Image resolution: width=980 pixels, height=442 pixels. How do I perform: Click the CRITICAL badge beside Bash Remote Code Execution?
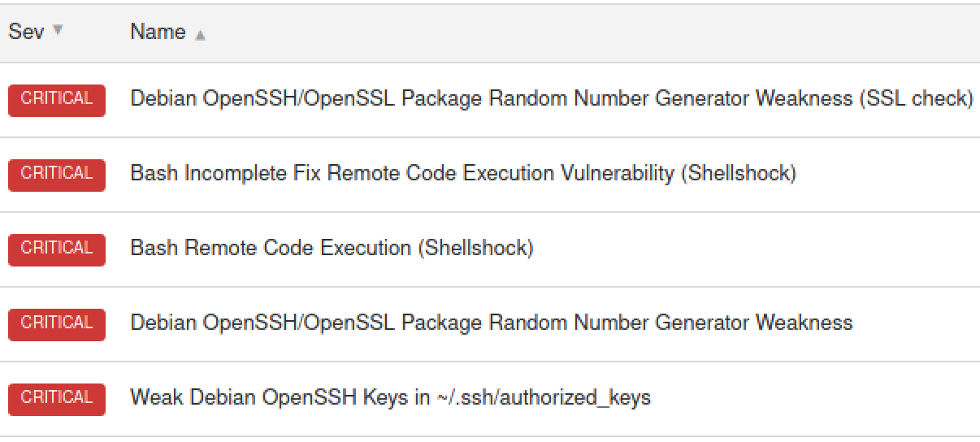point(57,249)
